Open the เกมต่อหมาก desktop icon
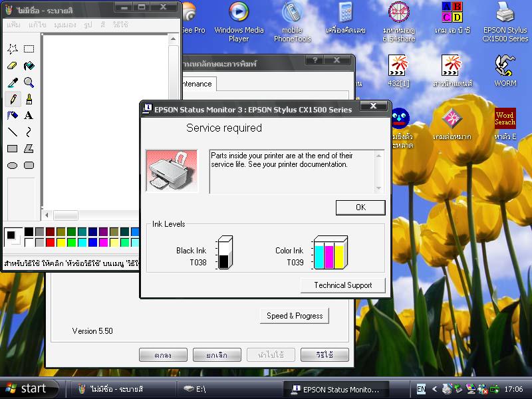Viewport: 532px width, 399px height. 452,124
